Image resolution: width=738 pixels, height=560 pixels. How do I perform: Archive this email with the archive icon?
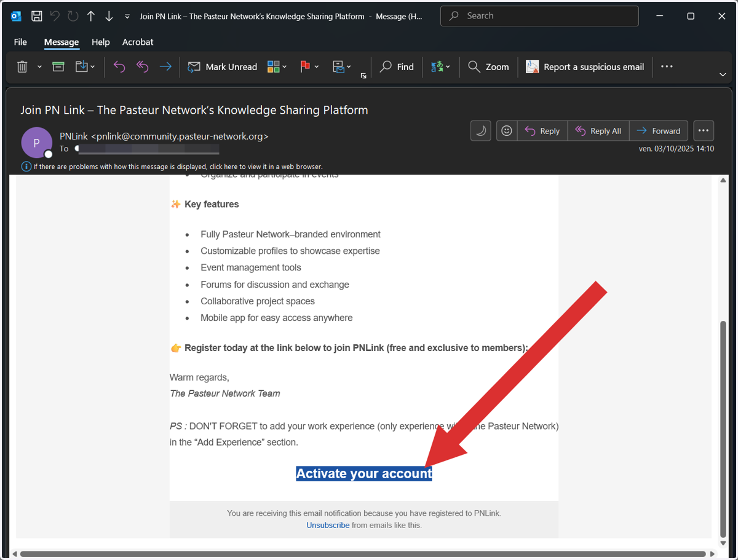(58, 67)
